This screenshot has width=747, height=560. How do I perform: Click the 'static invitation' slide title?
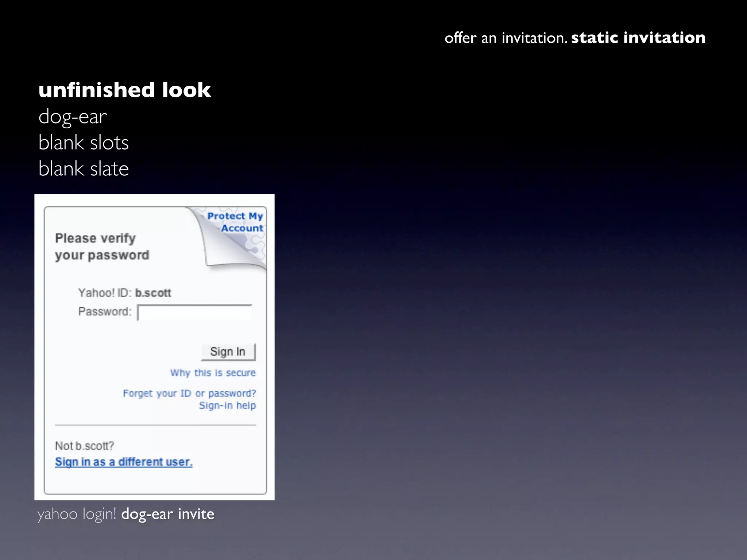click(x=638, y=38)
